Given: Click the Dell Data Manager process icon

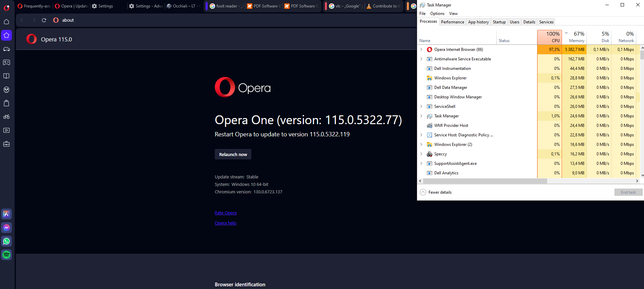Looking at the screenshot, I should pyautogui.click(x=430, y=88).
